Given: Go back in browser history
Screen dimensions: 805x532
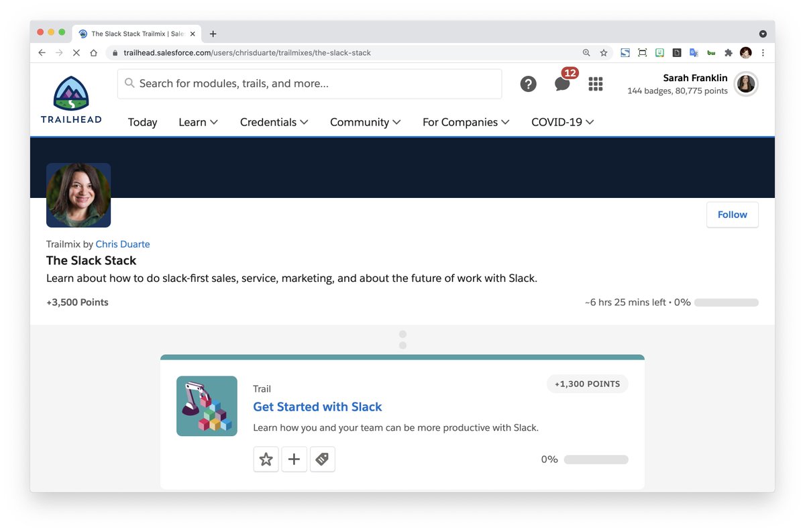Looking at the screenshot, I should pyautogui.click(x=42, y=52).
